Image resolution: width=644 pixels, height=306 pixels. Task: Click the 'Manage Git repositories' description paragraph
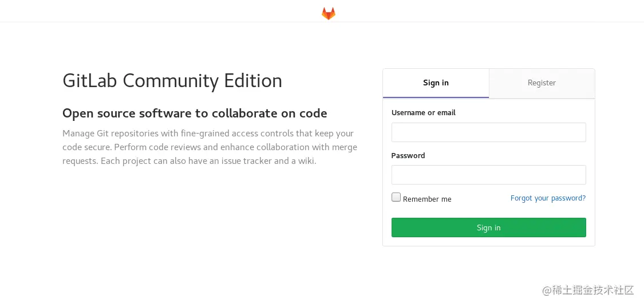210,147
